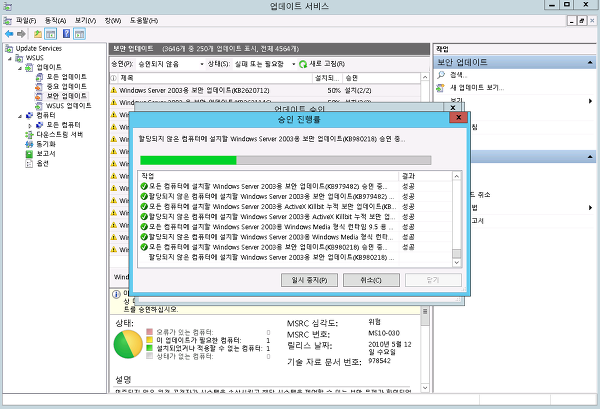Open 다운스트림 서버 node
The height and width of the screenshot is (409, 600).
(x=59, y=134)
